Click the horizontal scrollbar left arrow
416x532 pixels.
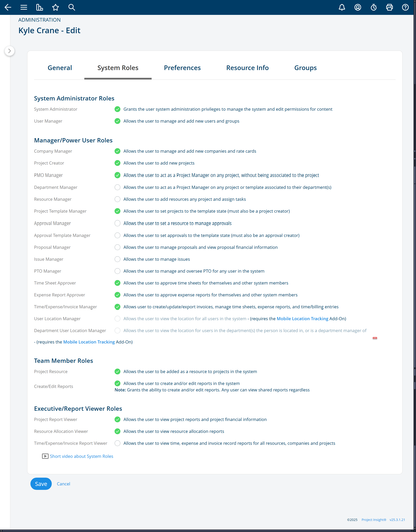click(x=1, y=531)
